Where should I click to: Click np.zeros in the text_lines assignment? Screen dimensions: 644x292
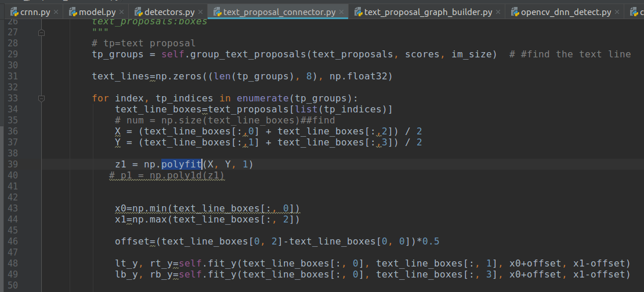pos(179,76)
